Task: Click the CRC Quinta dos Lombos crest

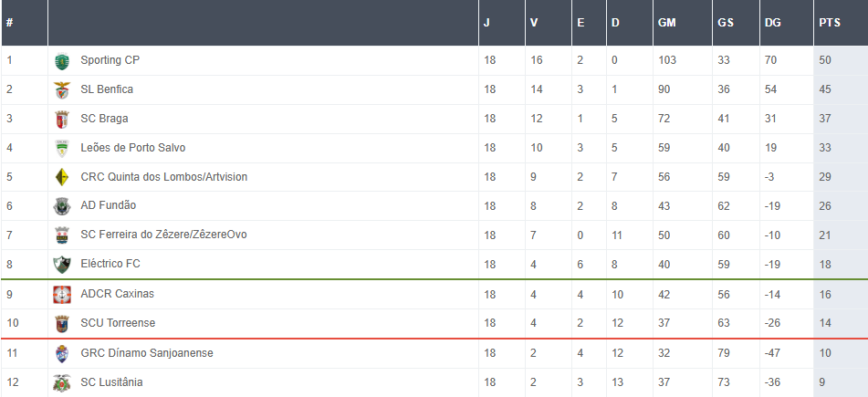Action: point(62,177)
